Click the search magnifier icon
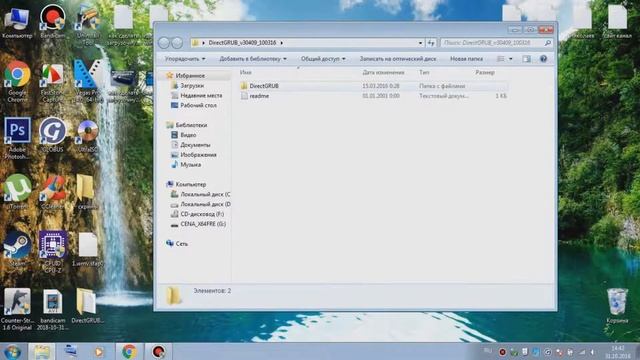 pos(547,42)
